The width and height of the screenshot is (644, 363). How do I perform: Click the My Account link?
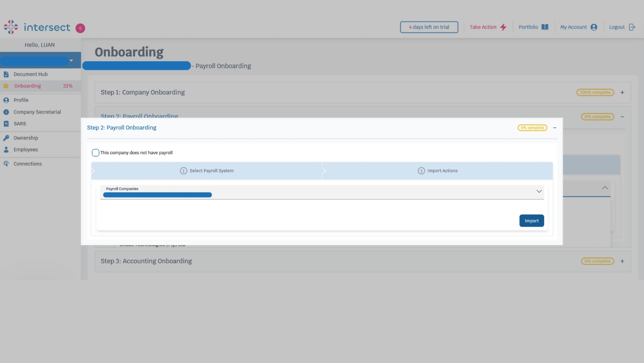coord(573,27)
